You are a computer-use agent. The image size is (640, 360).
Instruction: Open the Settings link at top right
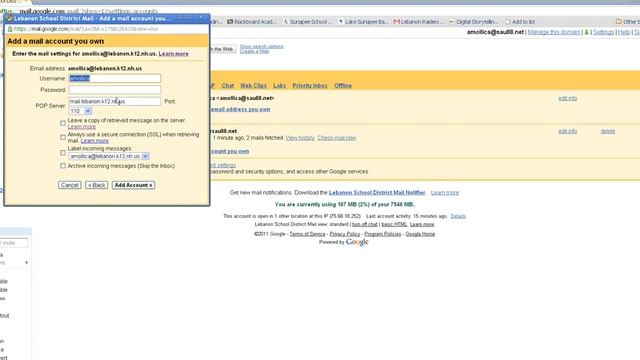tap(603, 32)
